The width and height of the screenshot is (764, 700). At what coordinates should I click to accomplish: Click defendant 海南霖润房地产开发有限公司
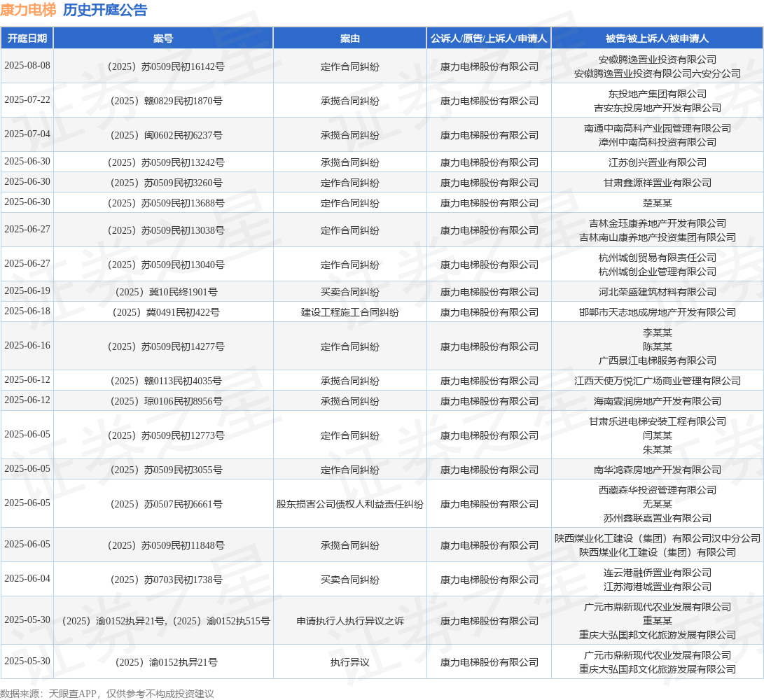(x=658, y=401)
